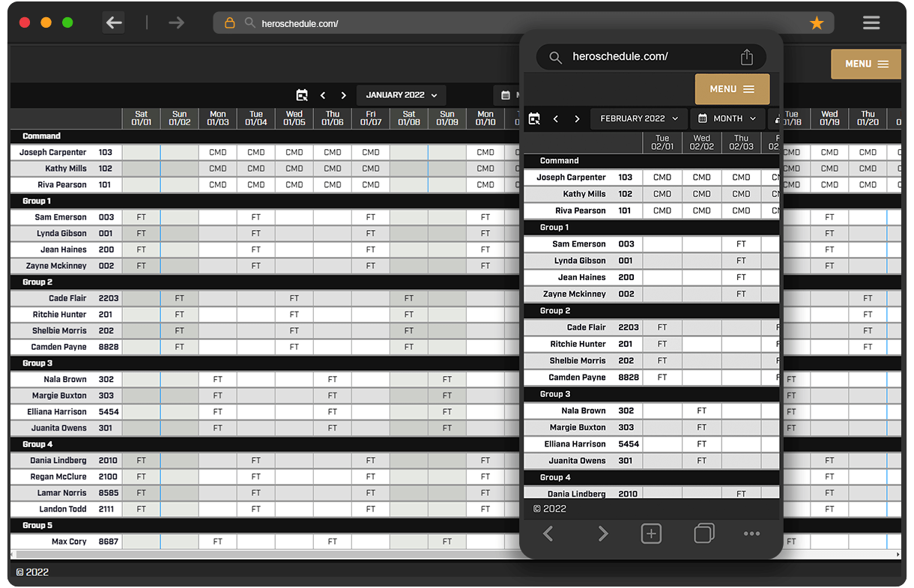Click the share icon in the mobile address bar

(x=746, y=57)
